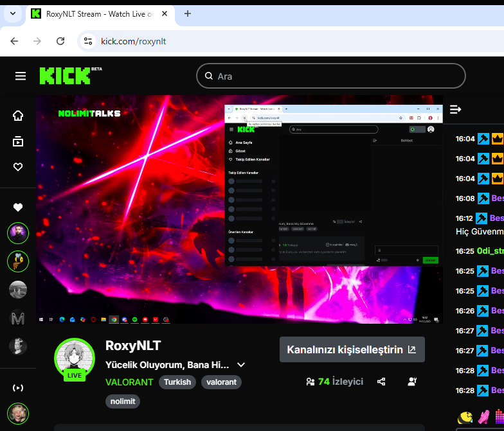Click the stream video player
504x431 pixels.
(239, 209)
